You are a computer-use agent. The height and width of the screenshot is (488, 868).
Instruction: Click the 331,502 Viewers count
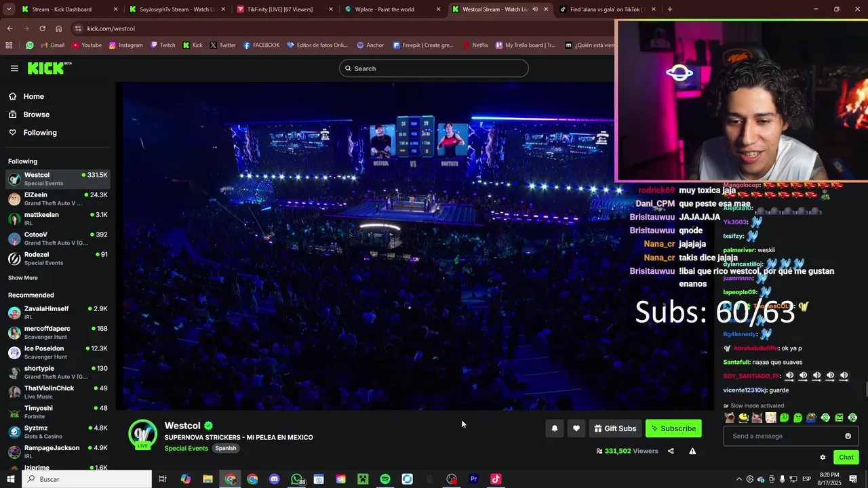[627, 451]
